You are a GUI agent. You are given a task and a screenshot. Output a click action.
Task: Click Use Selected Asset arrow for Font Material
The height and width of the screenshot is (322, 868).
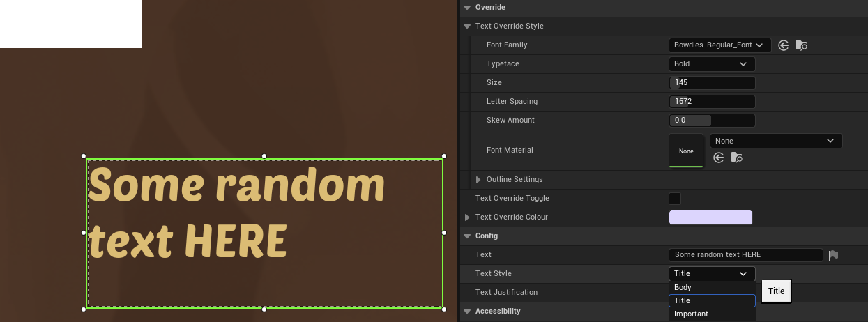click(719, 158)
